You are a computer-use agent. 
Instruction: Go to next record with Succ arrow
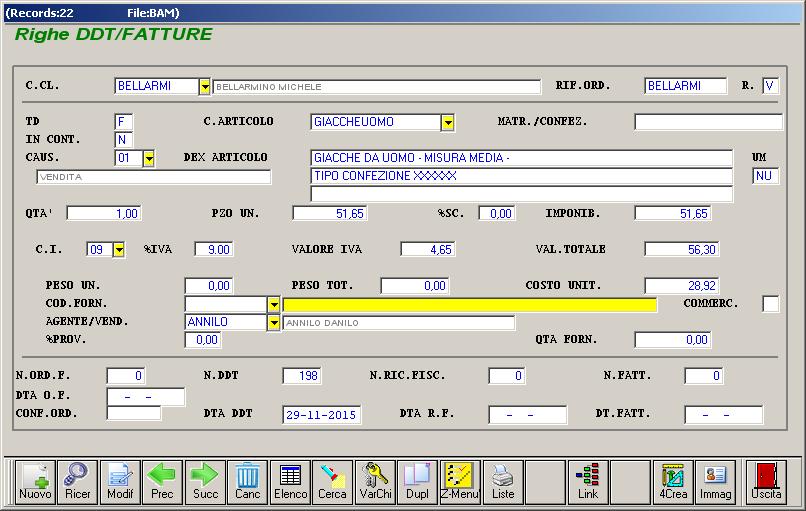(205, 482)
